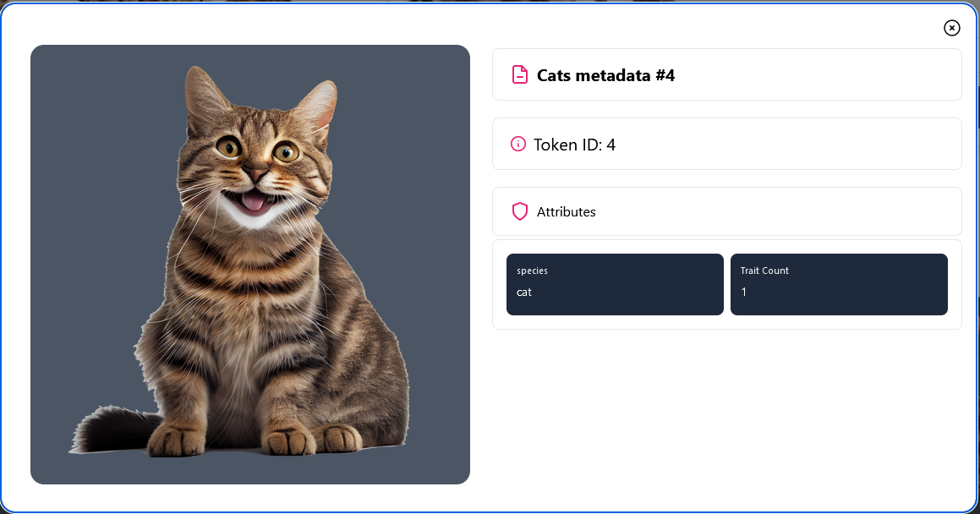Screen dimensions: 980x514
Task: Click the info circle icon beside Token ID
Action: pyautogui.click(x=518, y=145)
